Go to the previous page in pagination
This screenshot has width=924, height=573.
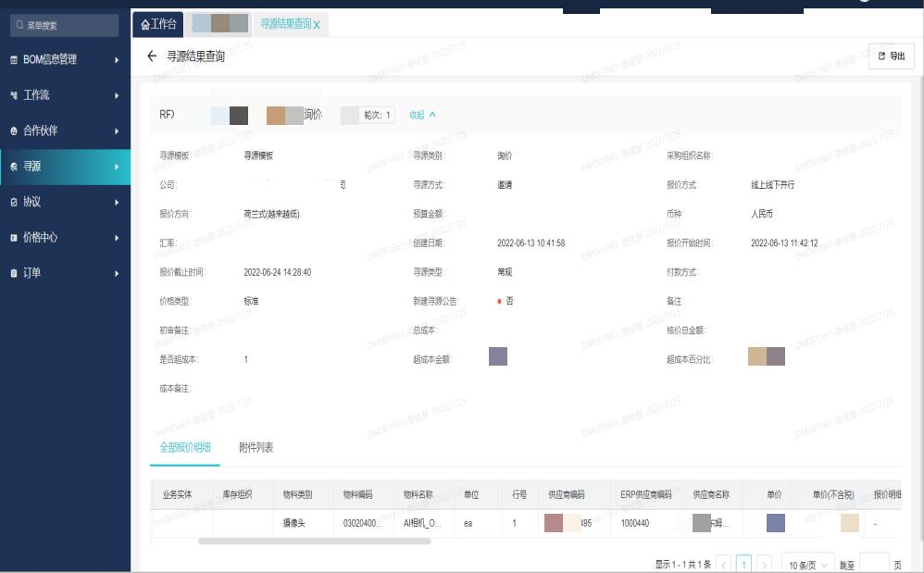tap(724, 564)
